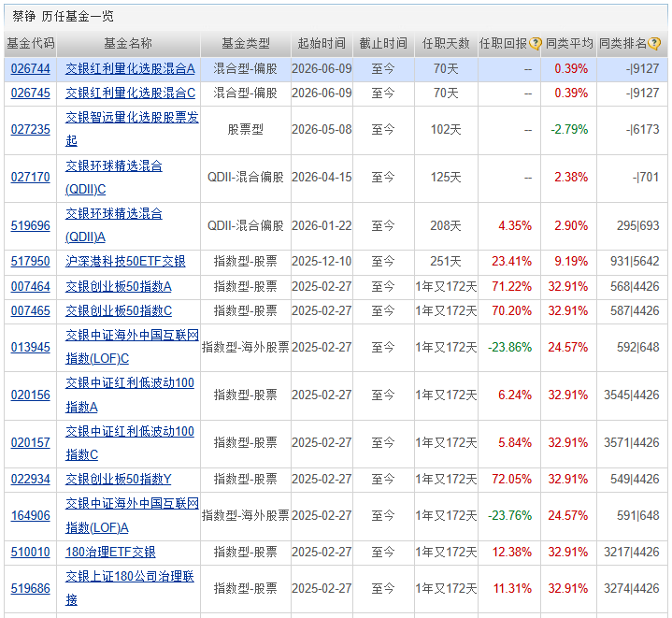Screen dimensions: 672x618
Task: Select the 102天 tenure cell
Action: point(446,129)
